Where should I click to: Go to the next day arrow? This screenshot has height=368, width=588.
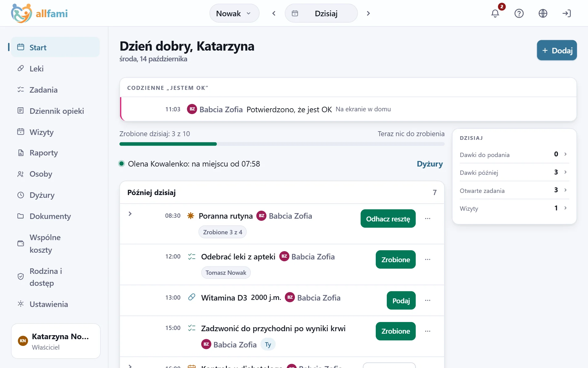pyautogui.click(x=368, y=13)
